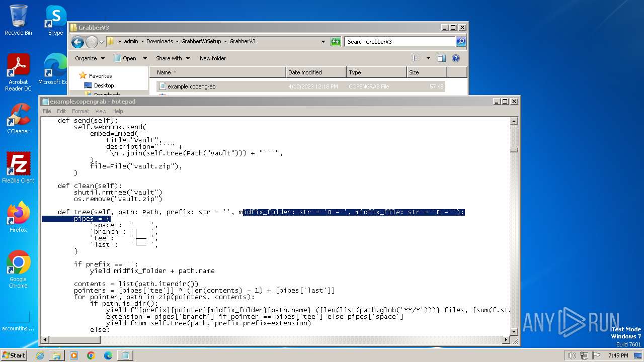Sort files by Size column header
This screenshot has width=644, height=362.
[427, 72]
